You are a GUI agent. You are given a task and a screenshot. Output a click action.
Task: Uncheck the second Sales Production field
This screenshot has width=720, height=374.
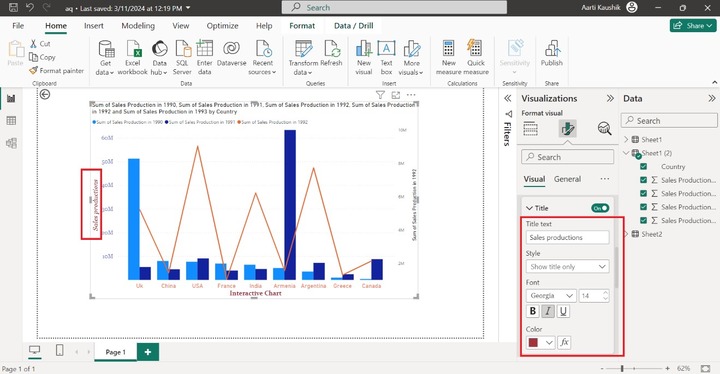643,193
